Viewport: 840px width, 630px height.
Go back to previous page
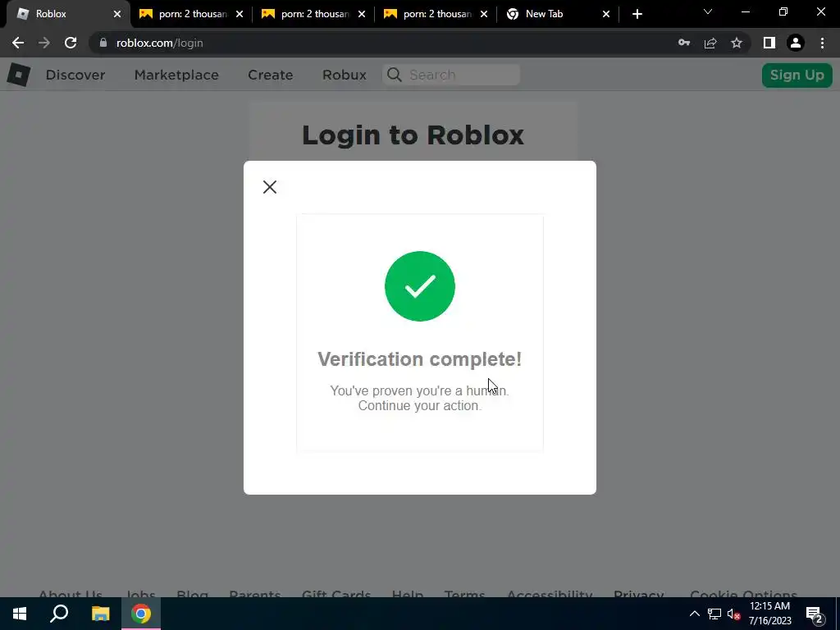pyautogui.click(x=18, y=43)
